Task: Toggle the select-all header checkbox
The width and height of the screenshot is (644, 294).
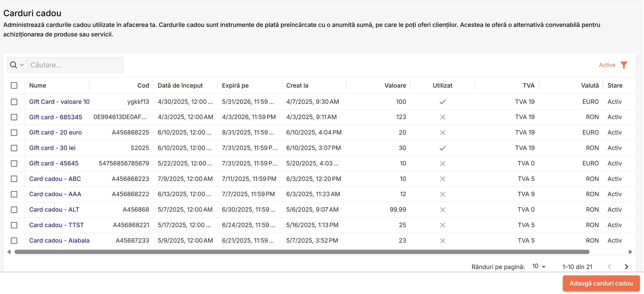Action: tap(14, 85)
